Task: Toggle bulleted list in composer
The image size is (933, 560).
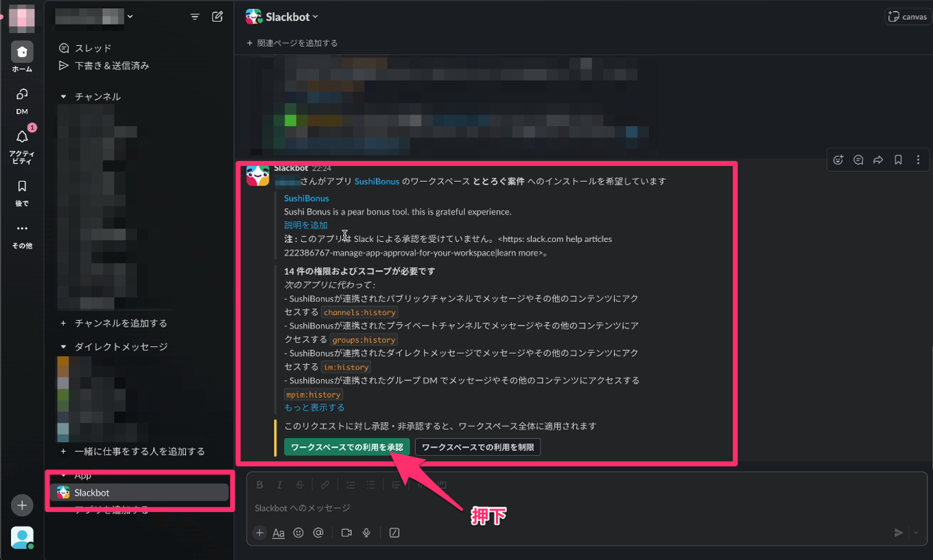Action: [x=370, y=485]
